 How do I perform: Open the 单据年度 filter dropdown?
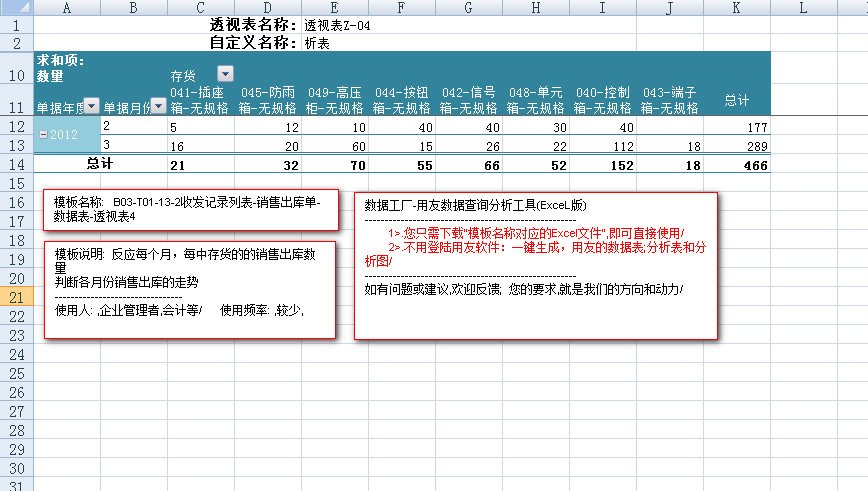pyautogui.click(x=91, y=106)
